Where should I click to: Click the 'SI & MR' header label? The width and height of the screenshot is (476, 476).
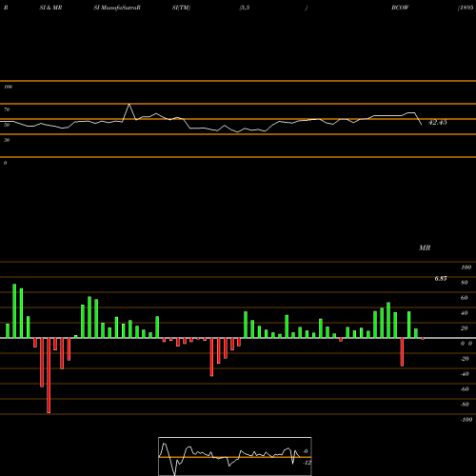click(50, 8)
